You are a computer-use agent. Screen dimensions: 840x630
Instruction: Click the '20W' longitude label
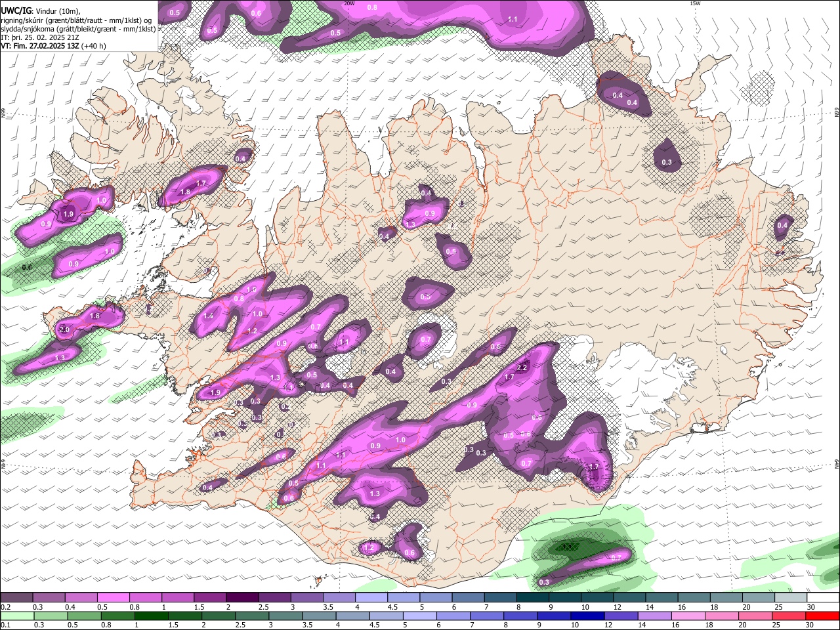349,3
